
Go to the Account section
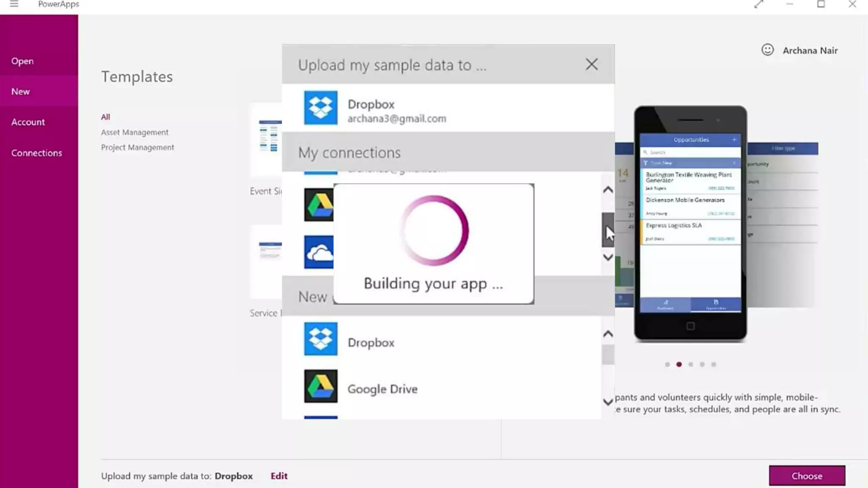coord(28,122)
